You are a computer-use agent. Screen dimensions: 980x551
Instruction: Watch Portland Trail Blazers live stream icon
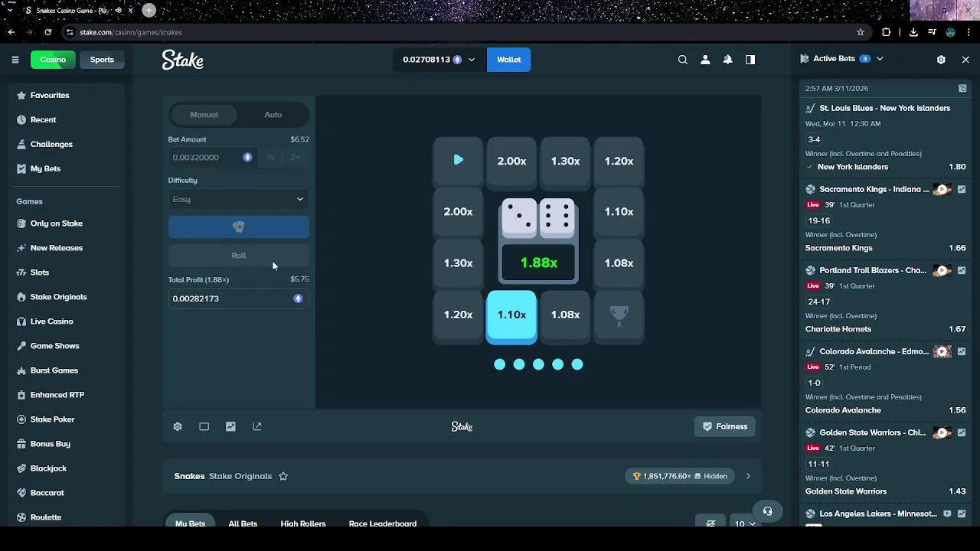pyautogui.click(x=943, y=271)
